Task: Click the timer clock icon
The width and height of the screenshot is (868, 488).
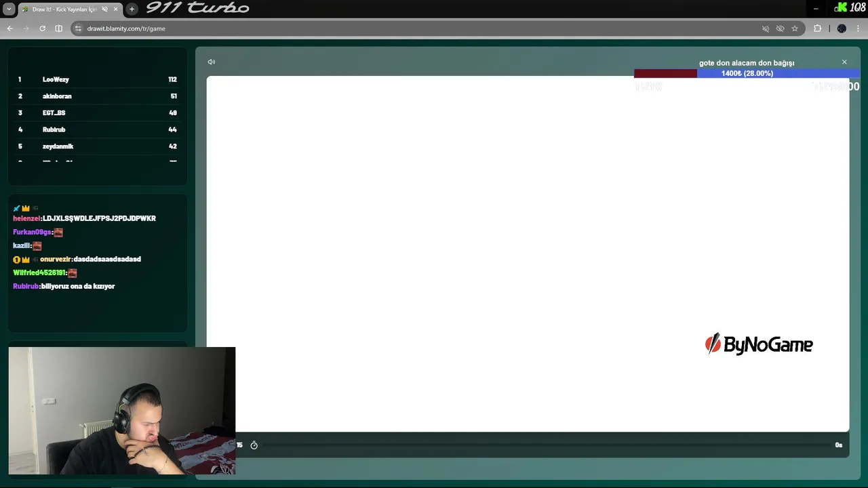Action: 254,445
